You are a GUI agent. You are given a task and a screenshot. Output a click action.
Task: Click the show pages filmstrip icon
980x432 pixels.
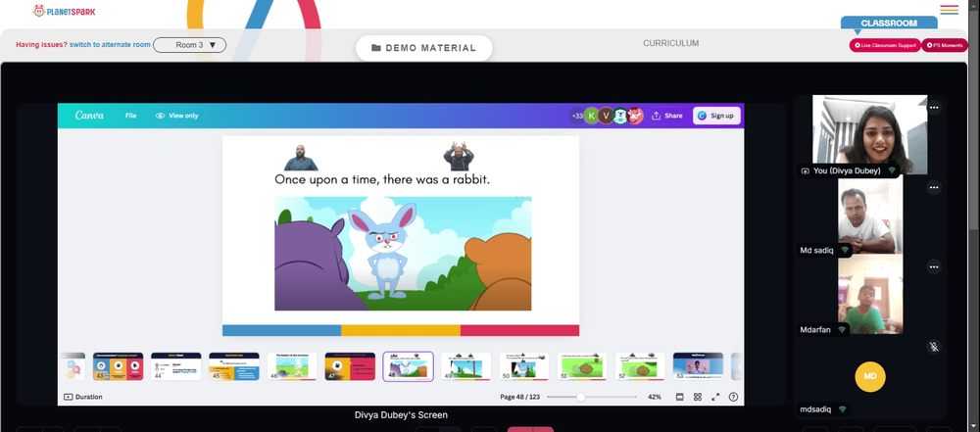679,397
